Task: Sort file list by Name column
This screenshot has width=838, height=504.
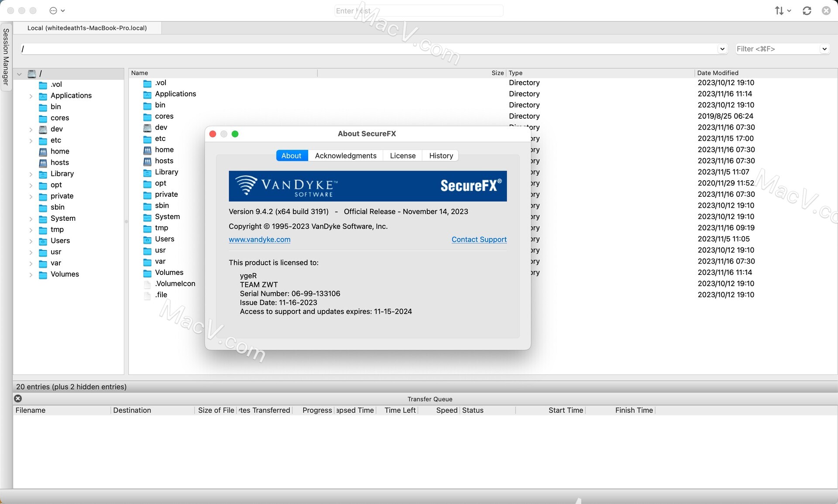Action: tap(223, 73)
